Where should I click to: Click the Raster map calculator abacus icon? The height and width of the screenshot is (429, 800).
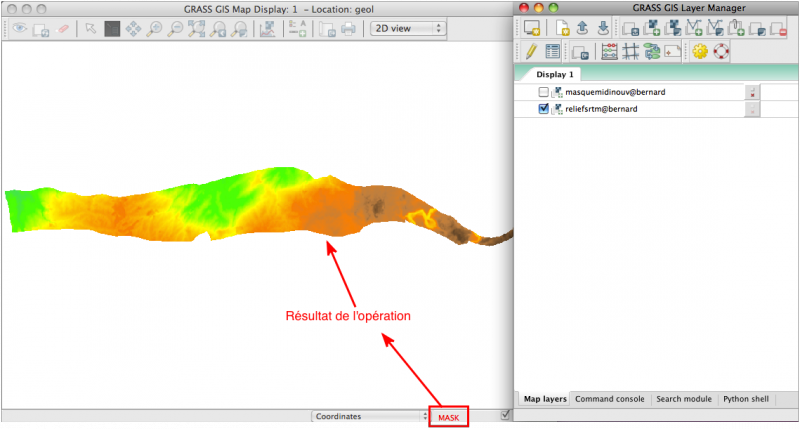coord(609,51)
